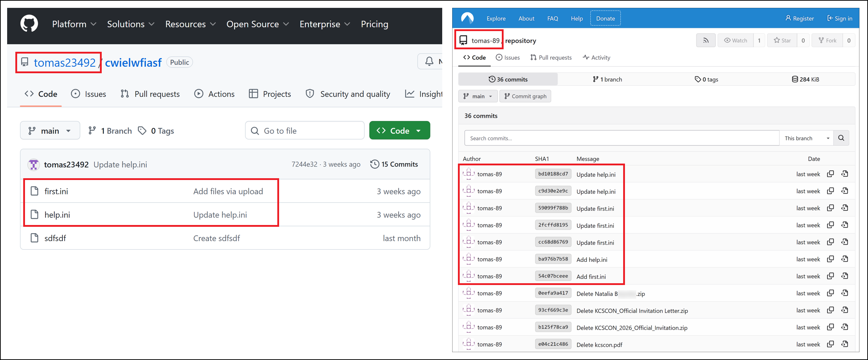Click the Fork button on Codeberg
This screenshot has width=868, height=360.
[827, 40]
